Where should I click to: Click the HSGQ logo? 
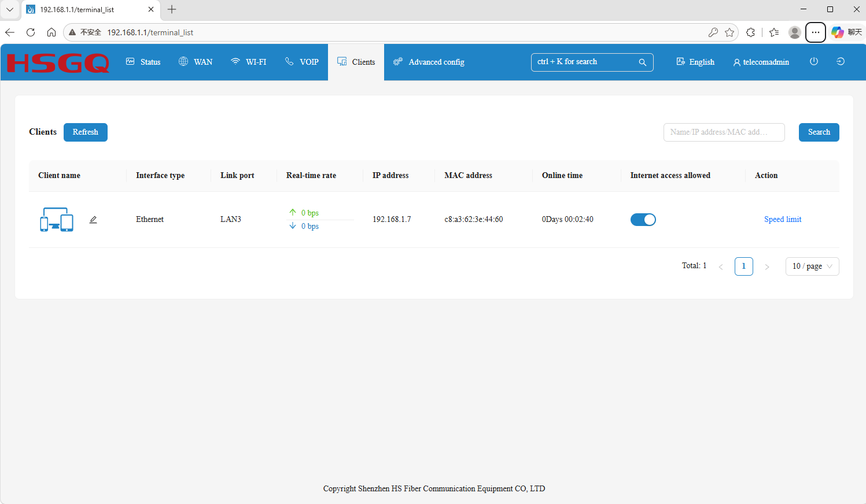(x=58, y=62)
